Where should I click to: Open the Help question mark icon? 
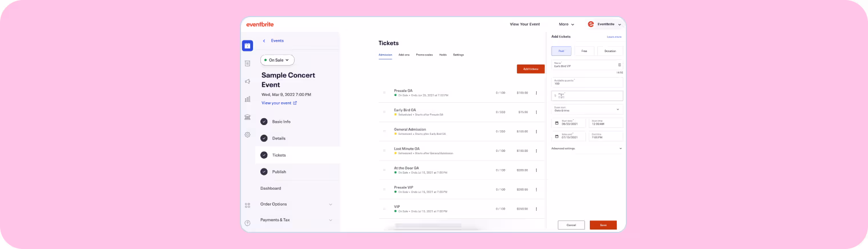pos(247,223)
